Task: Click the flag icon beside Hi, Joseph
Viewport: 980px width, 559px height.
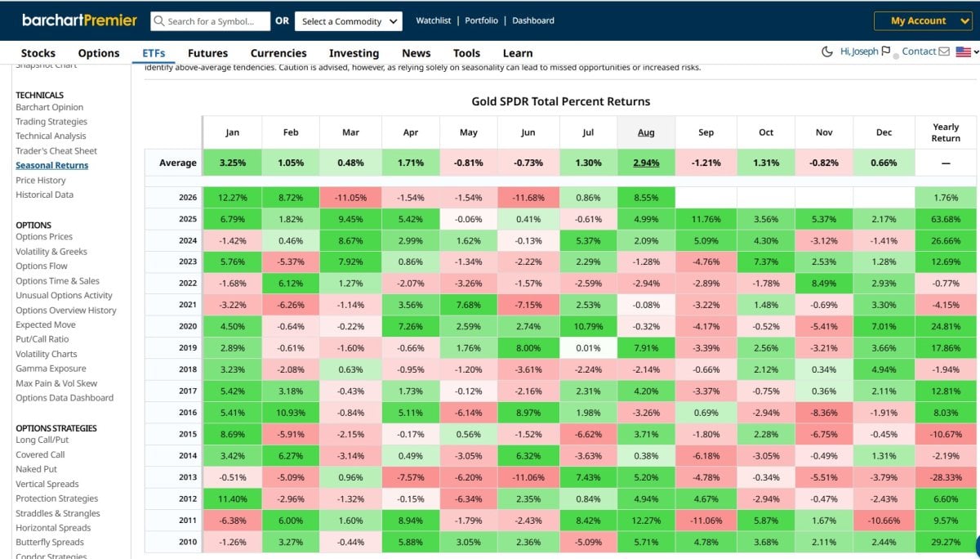Action: coord(886,51)
